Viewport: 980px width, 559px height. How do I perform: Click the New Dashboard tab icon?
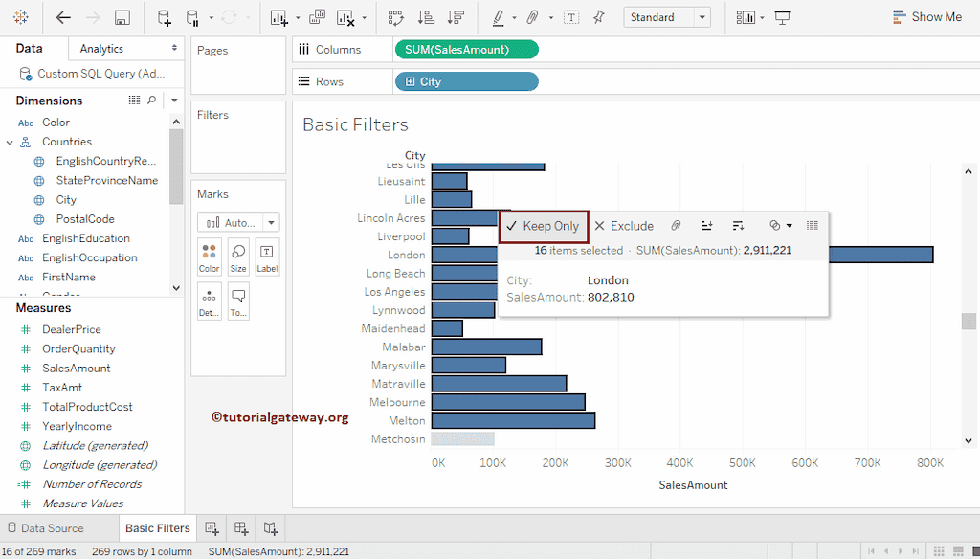[x=241, y=528]
